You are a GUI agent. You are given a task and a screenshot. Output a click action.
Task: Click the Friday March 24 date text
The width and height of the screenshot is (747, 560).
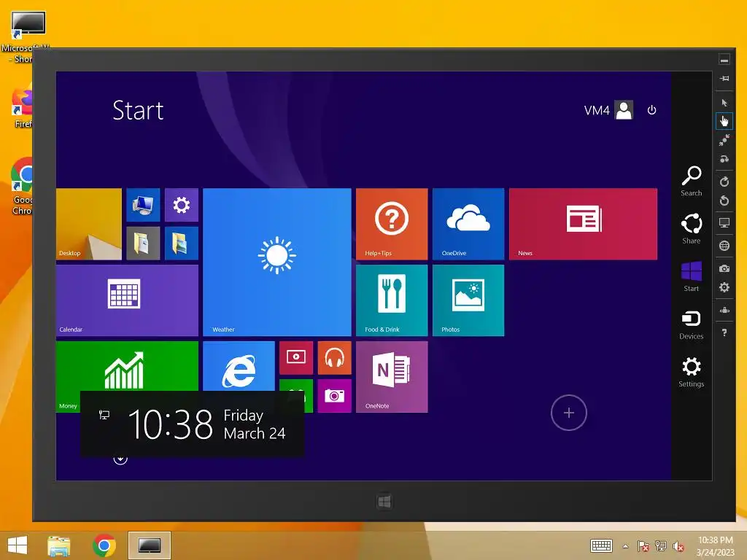255,424
